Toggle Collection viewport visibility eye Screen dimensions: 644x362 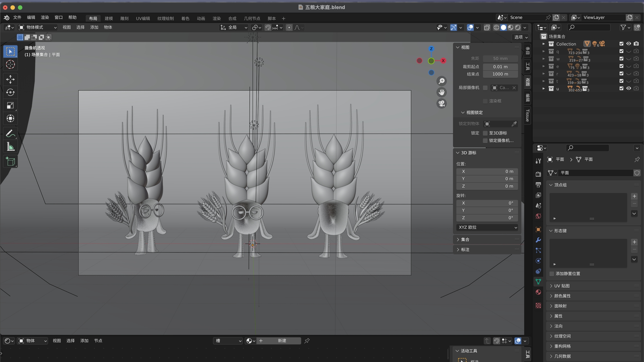point(629,44)
